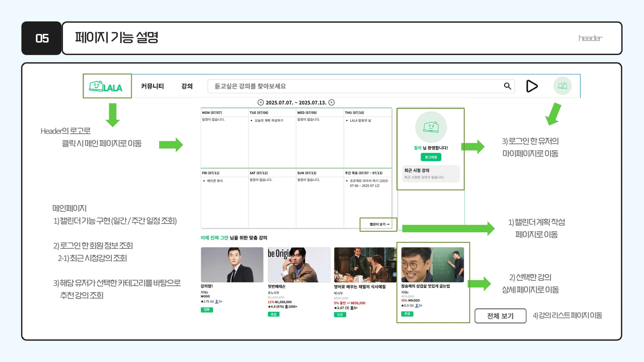Go to next week with right arrow
The image size is (644, 362).
pos(331,102)
